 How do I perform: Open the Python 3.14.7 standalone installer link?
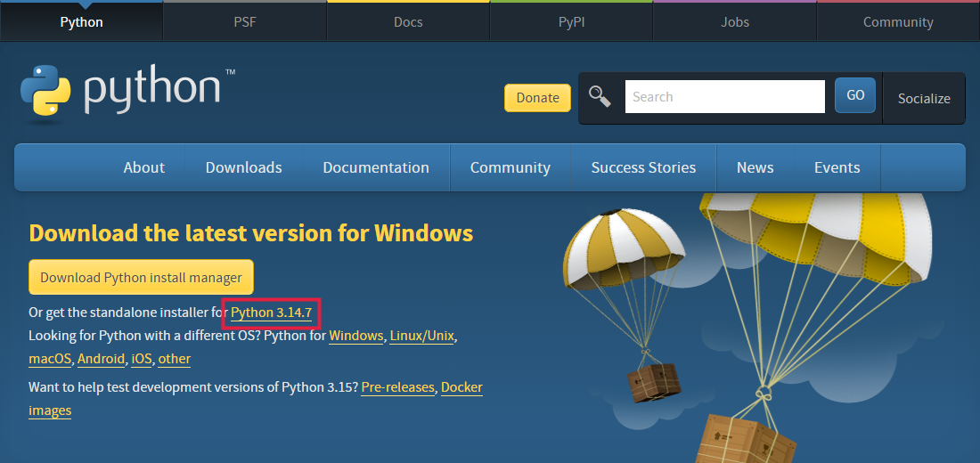(271, 313)
